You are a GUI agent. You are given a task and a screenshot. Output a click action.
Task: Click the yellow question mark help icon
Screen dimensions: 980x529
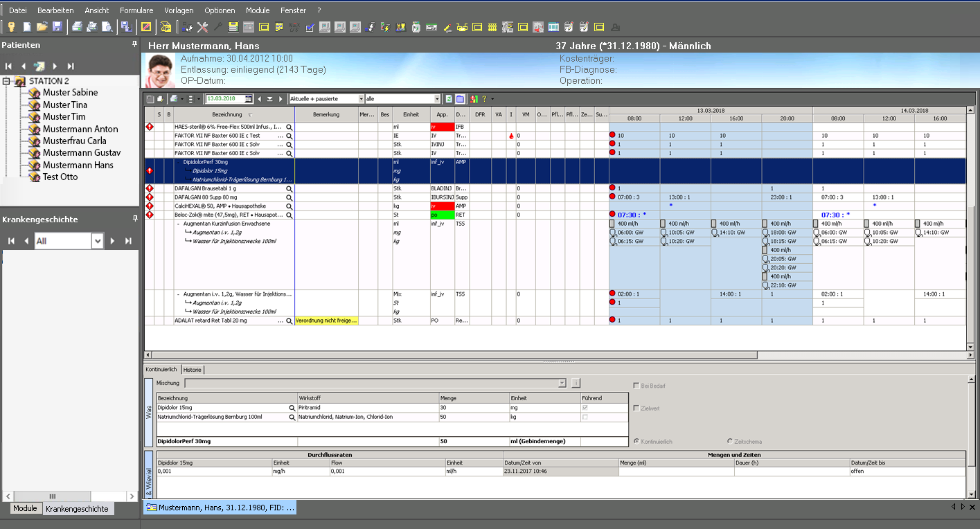point(483,99)
